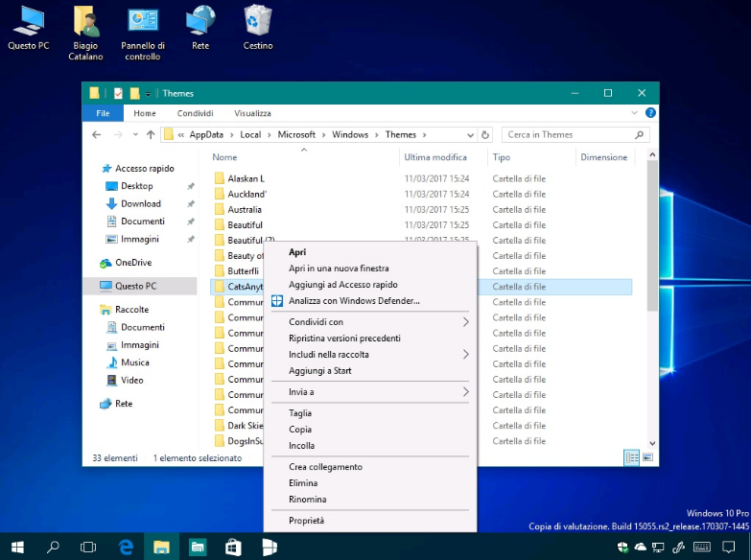Go up one folder level arrow
The image size is (751, 560).
click(151, 135)
